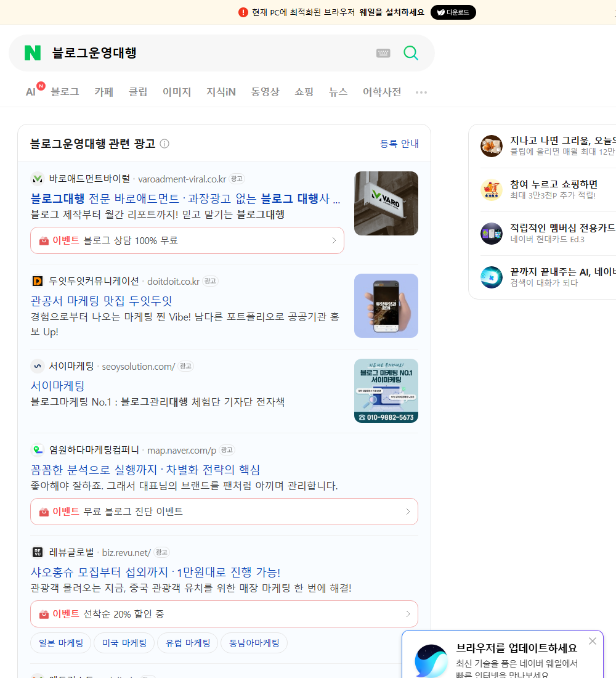Open the 선착순 20% 할인 중 event arrow

pyautogui.click(x=408, y=614)
